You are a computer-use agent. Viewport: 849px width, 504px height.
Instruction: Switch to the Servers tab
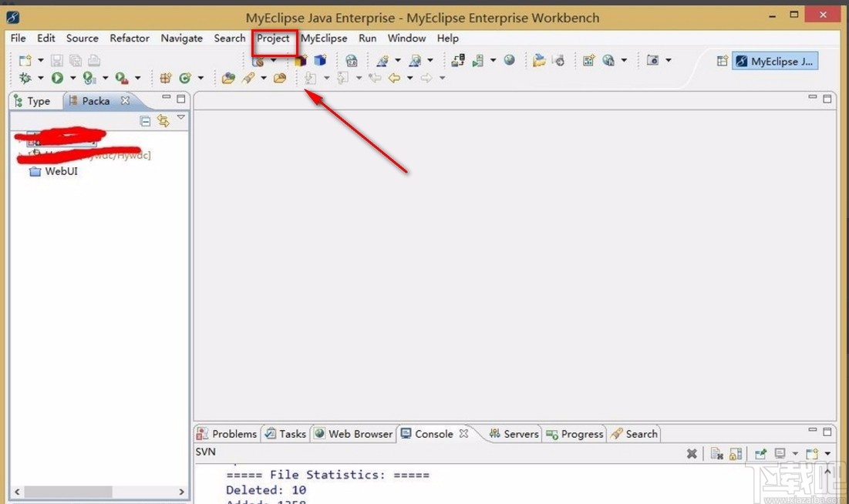[x=514, y=434]
